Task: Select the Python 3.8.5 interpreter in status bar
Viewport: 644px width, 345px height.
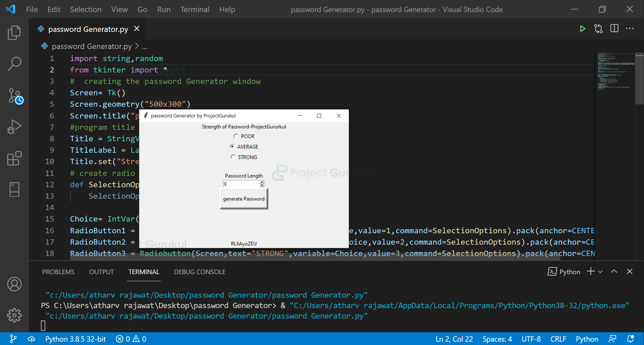Action: 75,339
